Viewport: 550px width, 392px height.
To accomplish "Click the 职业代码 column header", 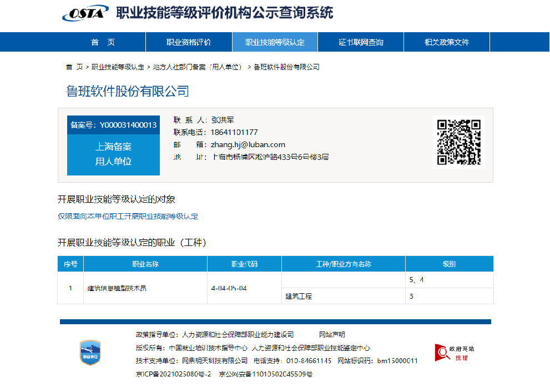I will click(x=245, y=264).
